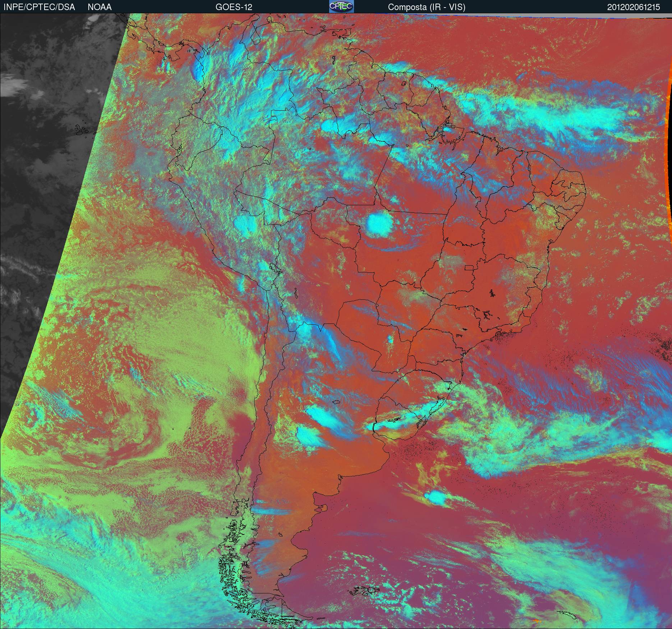This screenshot has height=629, width=672.
Task: Click the 'NOAA' label in header
Action: click(100, 7)
